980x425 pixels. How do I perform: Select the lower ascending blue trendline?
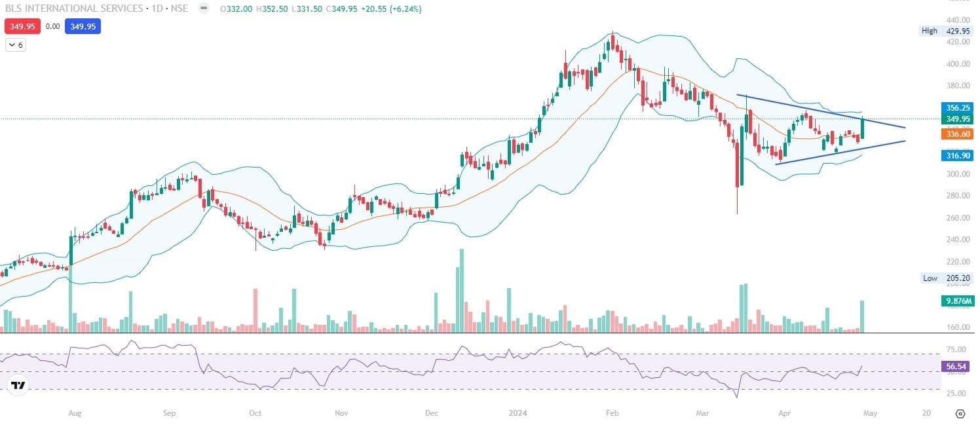tap(839, 152)
